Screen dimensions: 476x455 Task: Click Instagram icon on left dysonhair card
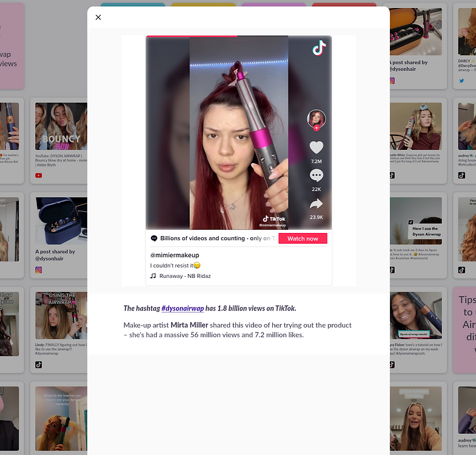[39, 270]
